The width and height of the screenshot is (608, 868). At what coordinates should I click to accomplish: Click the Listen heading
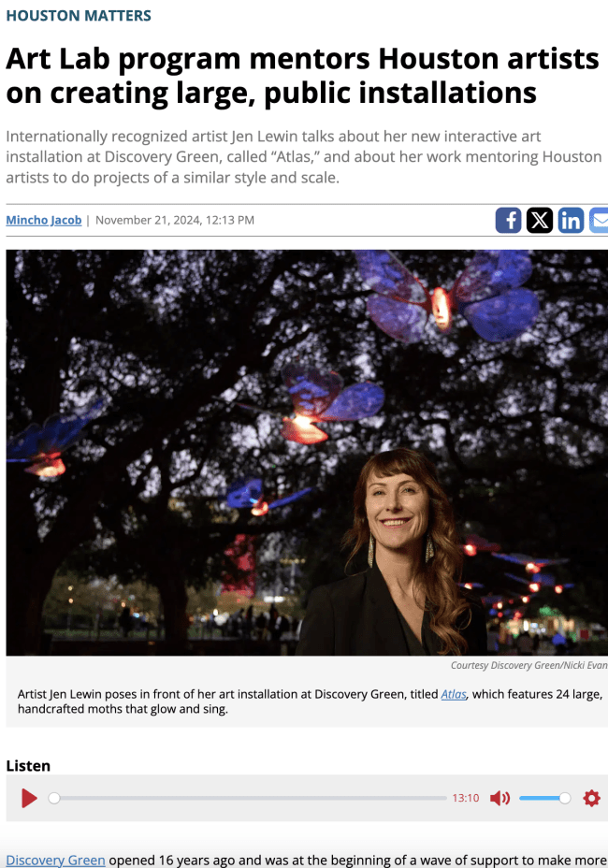point(28,766)
